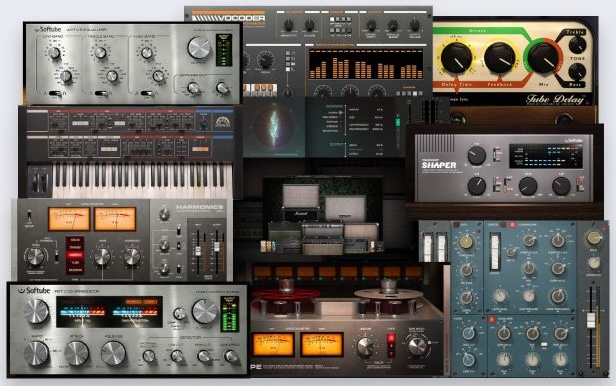The width and height of the screenshot is (616, 386).
Task: Click the white gain reduction meter in console compressor section
Action: [495, 252]
